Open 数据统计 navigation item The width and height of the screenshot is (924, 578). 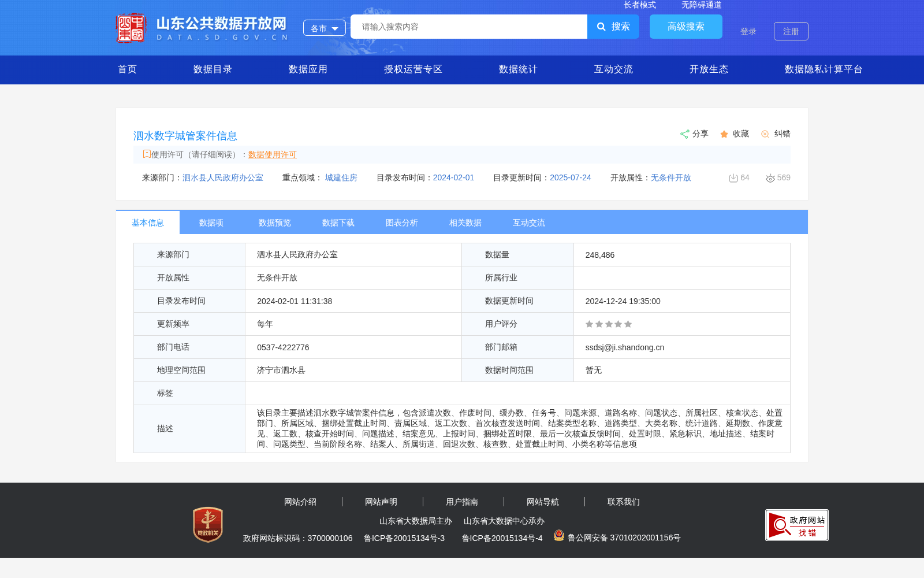tap(518, 69)
